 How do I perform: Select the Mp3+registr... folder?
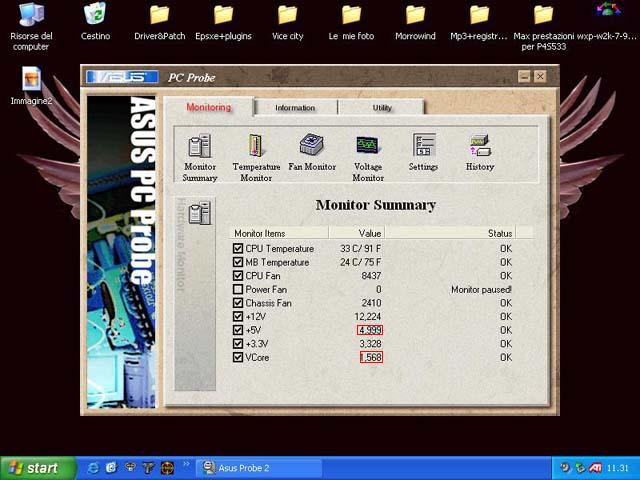(479, 15)
